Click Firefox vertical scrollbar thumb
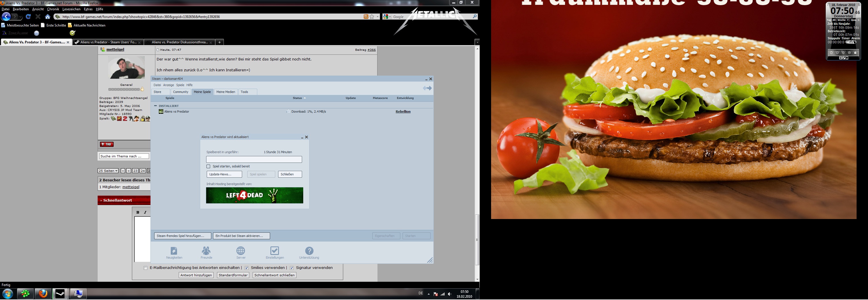The image size is (868, 300). click(x=477, y=240)
